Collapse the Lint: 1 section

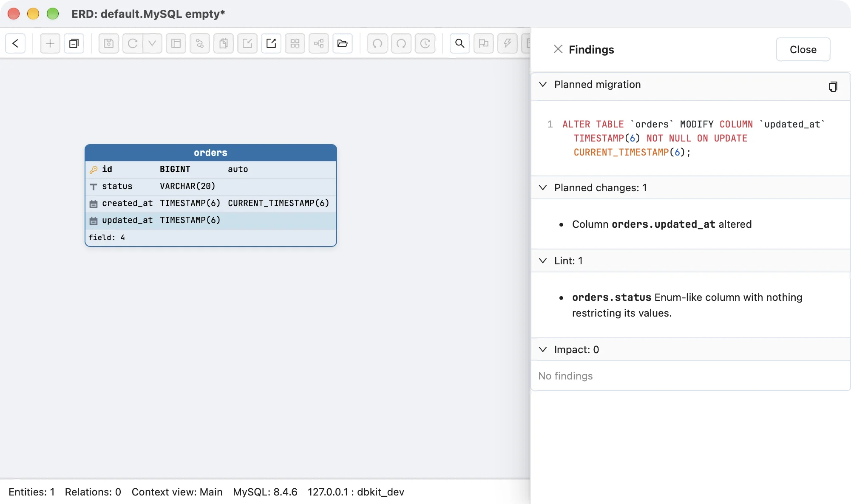pyautogui.click(x=543, y=260)
